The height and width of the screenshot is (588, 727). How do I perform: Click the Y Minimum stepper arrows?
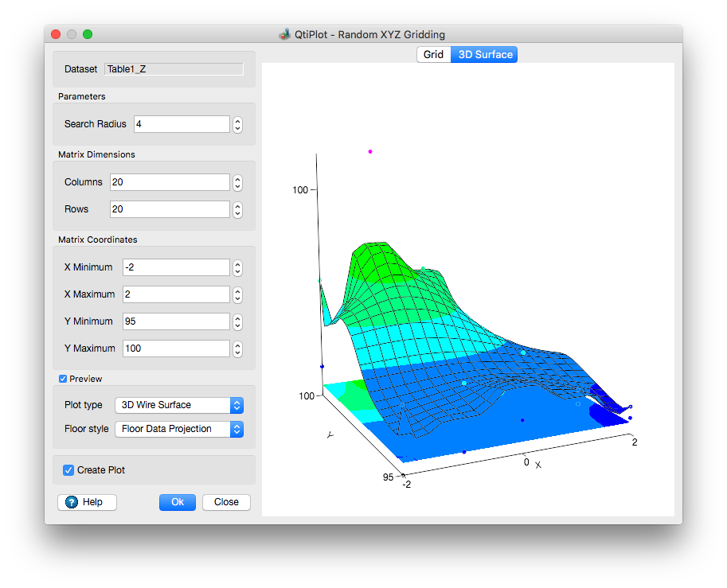coord(237,321)
